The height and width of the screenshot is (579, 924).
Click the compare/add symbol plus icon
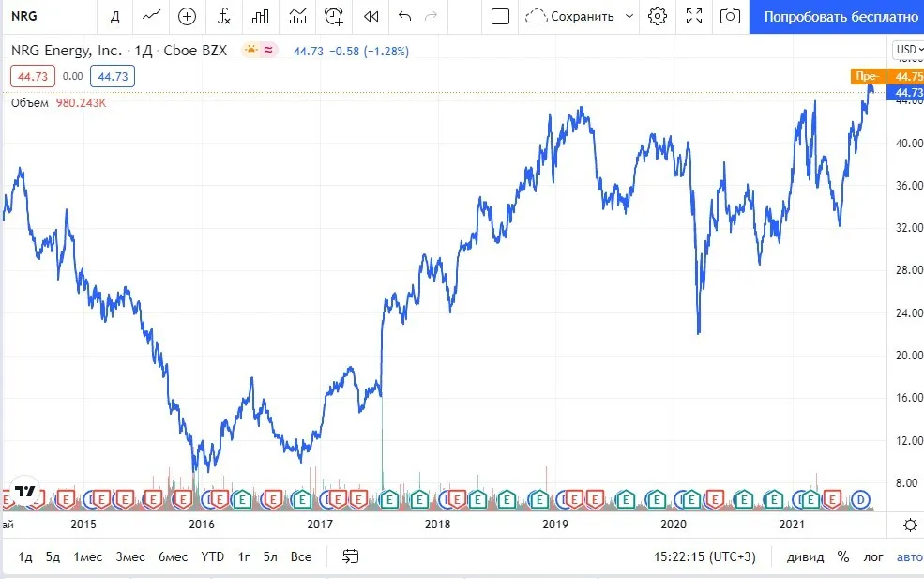[x=187, y=16]
